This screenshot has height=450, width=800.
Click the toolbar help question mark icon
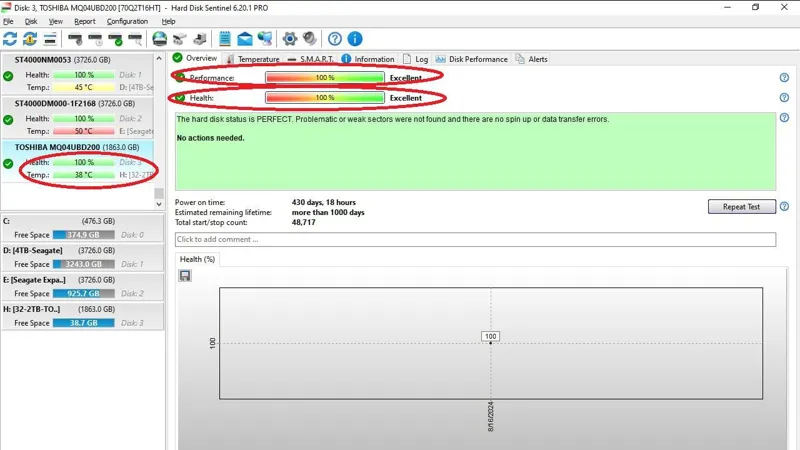[335, 39]
